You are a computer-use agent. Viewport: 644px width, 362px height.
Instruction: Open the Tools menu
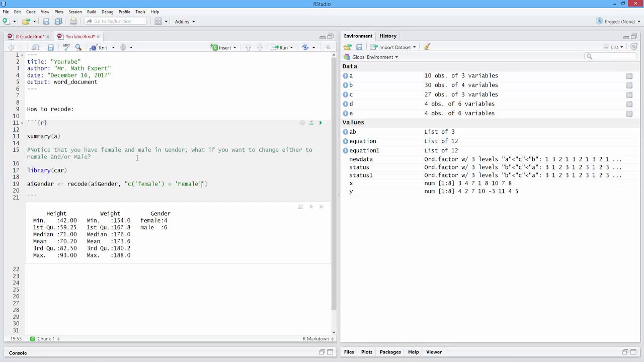[140, 12]
